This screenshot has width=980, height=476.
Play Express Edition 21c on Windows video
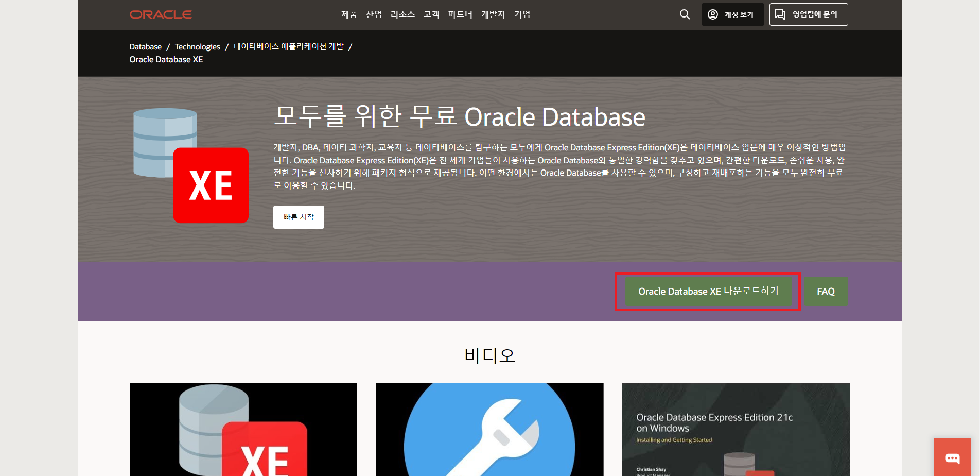point(736,430)
